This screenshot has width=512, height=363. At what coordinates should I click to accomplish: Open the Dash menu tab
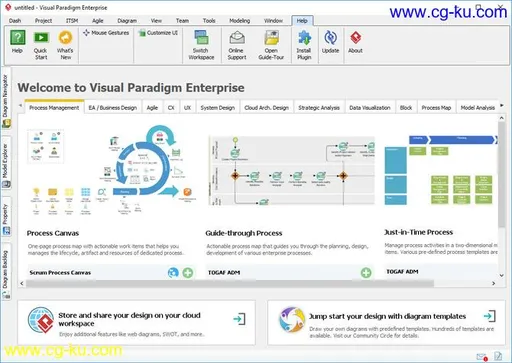click(x=15, y=21)
